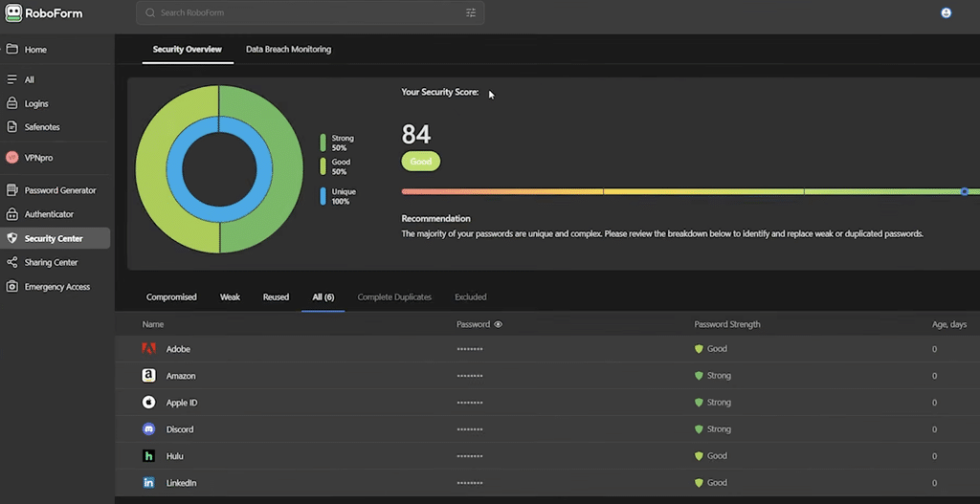Click the Adobe logo icon
The width and height of the screenshot is (980, 504).
point(148,349)
